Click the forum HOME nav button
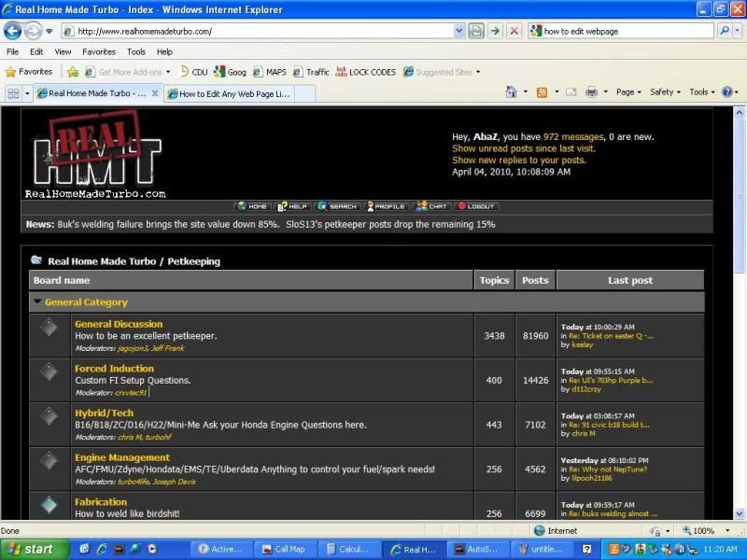 252,206
